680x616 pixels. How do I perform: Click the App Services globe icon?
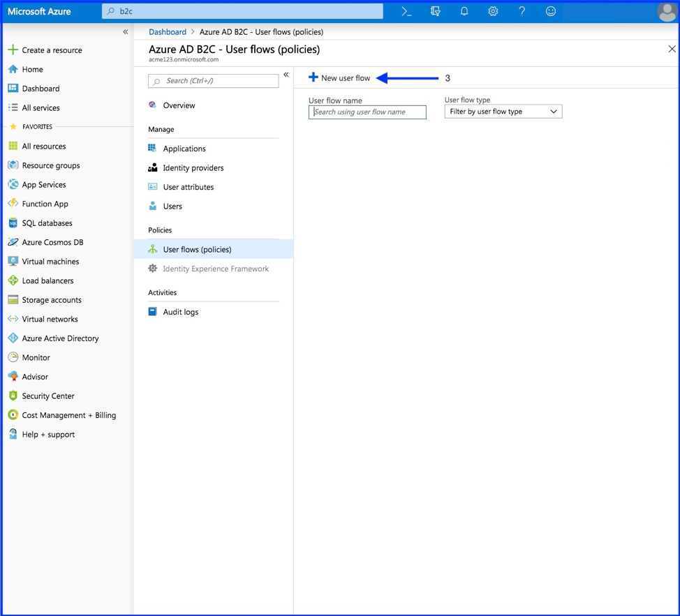(x=13, y=184)
